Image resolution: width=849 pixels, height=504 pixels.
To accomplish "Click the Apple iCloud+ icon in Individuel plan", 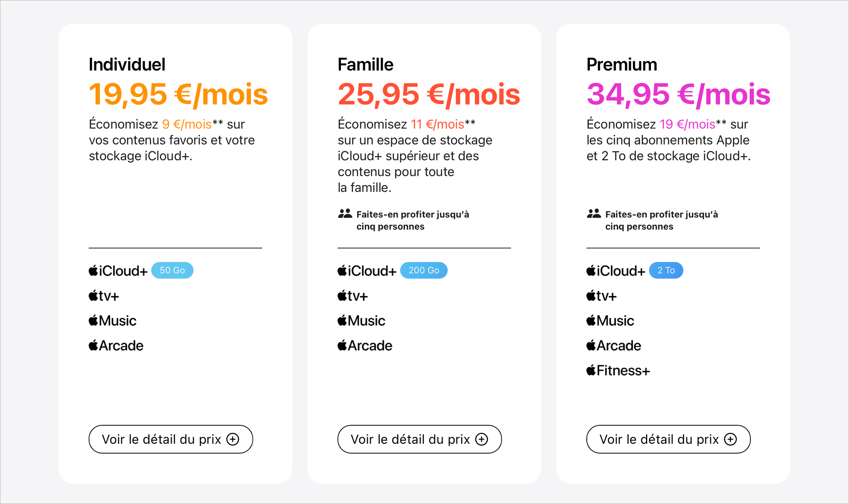I will coord(93,270).
